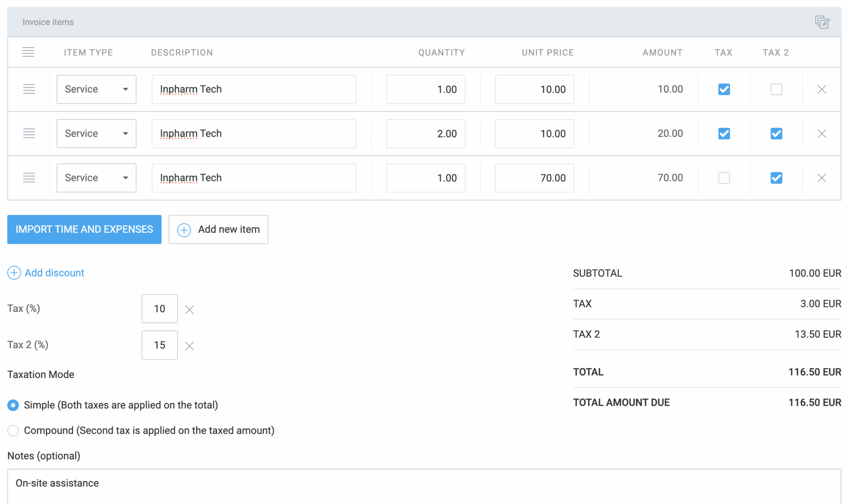The image size is (848, 504).
Task: Disable Tax on the second line item
Action: [x=723, y=133]
